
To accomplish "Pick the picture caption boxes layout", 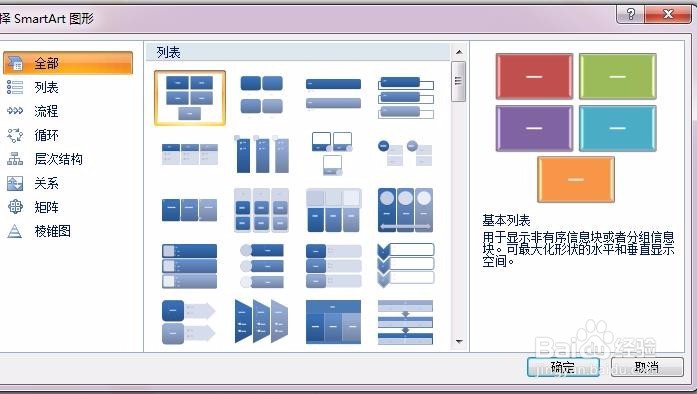I will tap(333, 153).
